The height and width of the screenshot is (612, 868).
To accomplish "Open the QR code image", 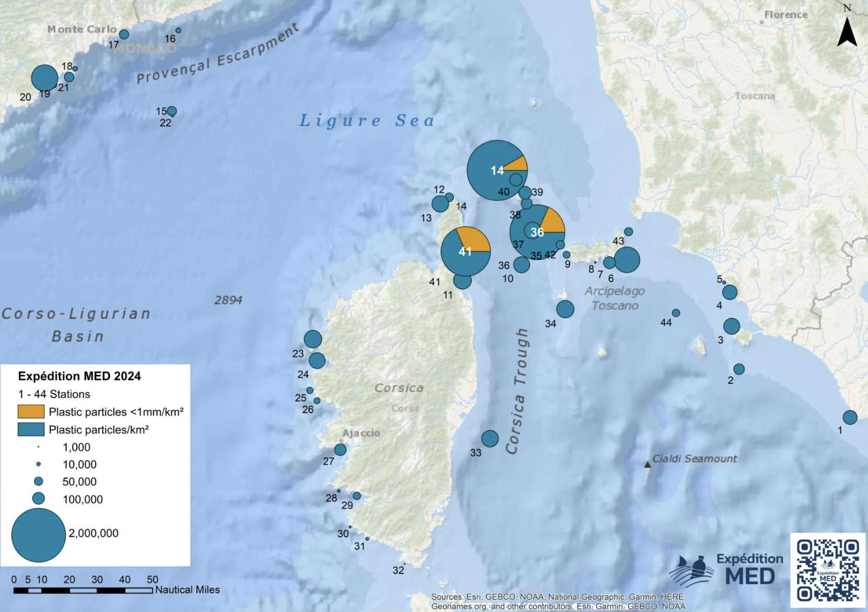I will 827,570.
